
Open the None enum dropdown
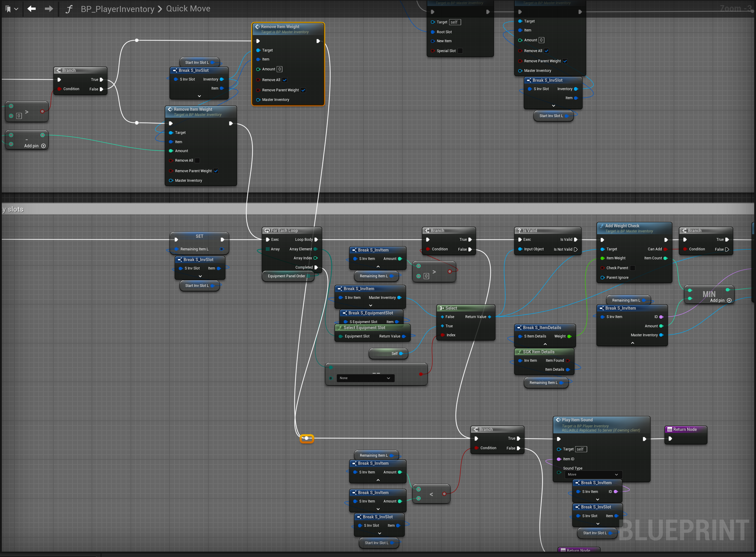click(365, 378)
